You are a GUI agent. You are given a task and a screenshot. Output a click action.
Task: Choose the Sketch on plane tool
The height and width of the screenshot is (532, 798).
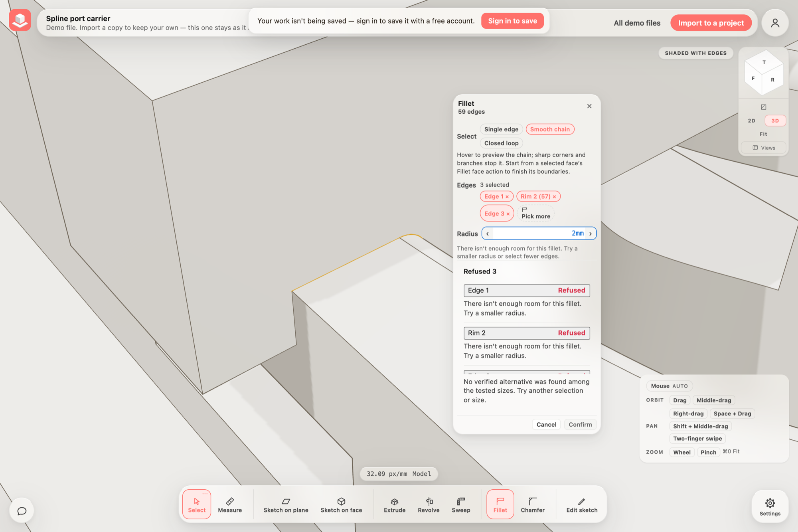[286, 504]
